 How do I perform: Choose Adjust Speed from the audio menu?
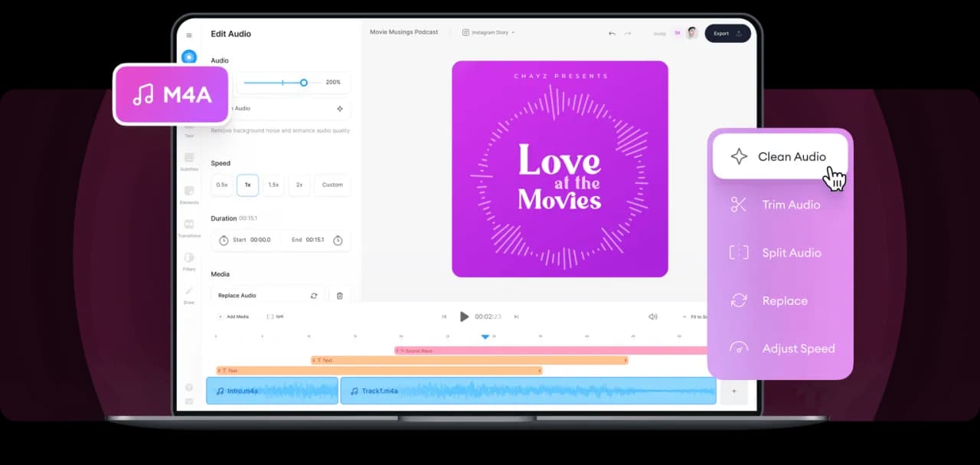coord(799,349)
